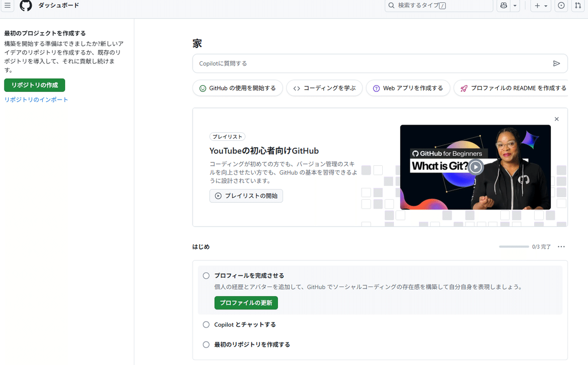Image resolution: width=588 pixels, height=365 pixels.
Task: Click the GitHub for Beginners video thumbnail
Action: pos(475,167)
